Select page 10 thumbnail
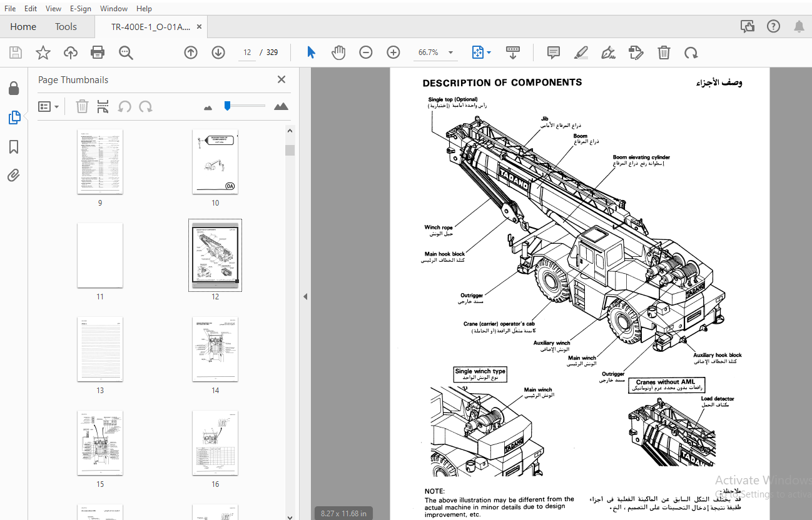Image resolution: width=812 pixels, height=520 pixels. 215,162
